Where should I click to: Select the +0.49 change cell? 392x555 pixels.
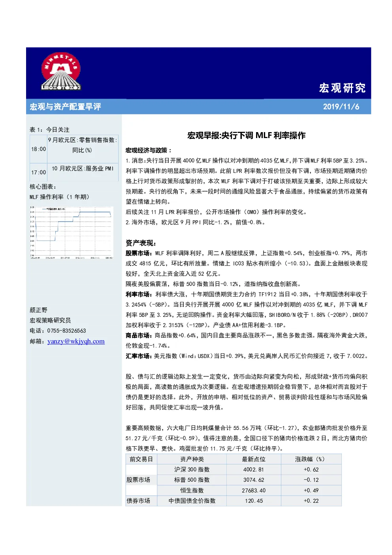311,491
